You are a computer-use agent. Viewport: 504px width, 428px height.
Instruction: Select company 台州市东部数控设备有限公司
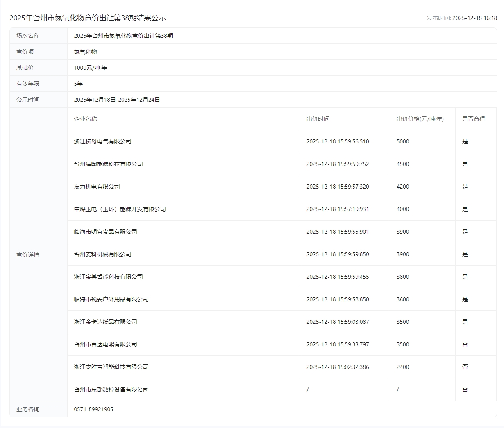coord(111,389)
